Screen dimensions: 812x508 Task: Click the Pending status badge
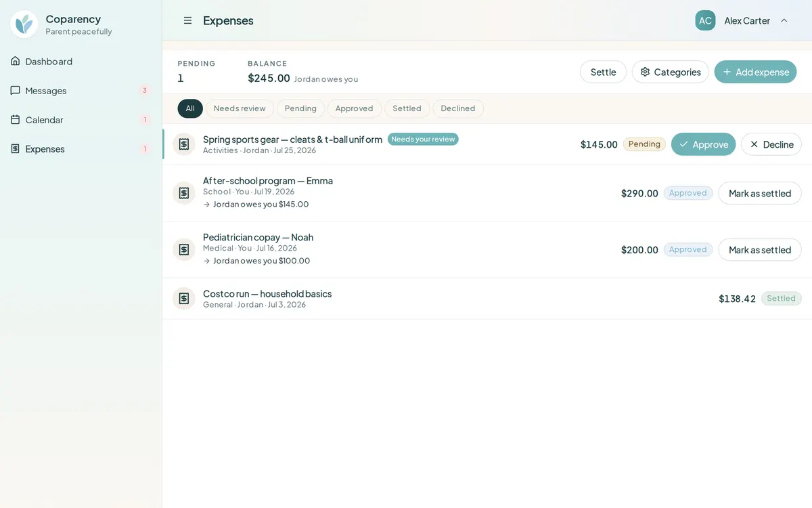644,144
